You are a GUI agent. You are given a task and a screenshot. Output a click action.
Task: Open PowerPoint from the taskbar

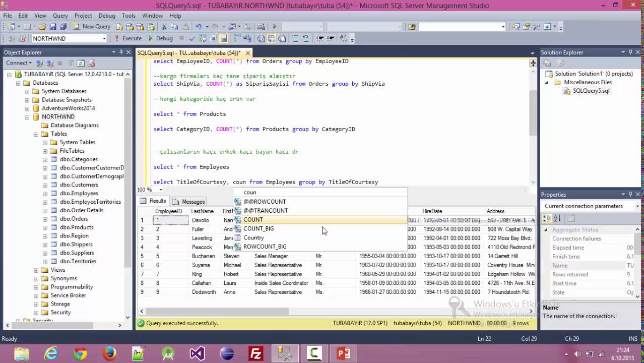coord(344,353)
